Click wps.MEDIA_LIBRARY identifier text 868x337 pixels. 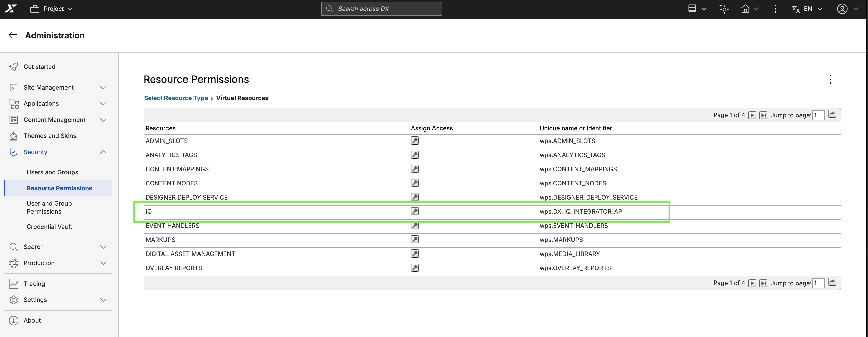pos(570,254)
